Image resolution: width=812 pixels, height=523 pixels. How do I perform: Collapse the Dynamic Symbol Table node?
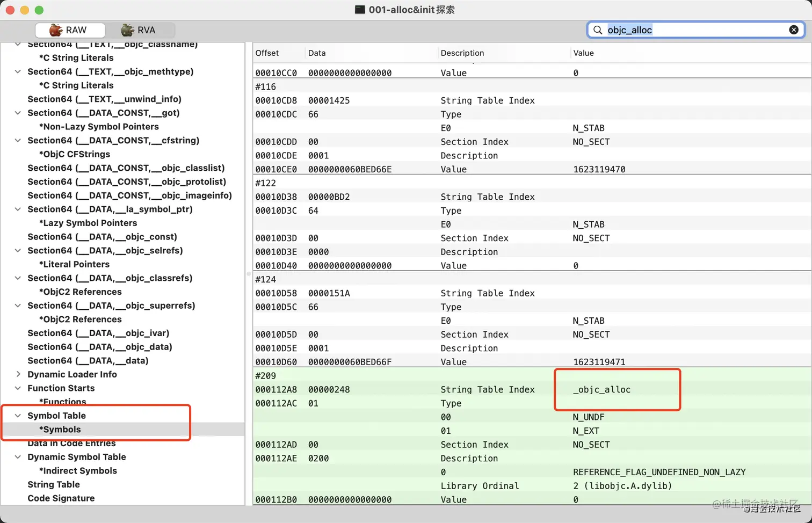(18, 457)
